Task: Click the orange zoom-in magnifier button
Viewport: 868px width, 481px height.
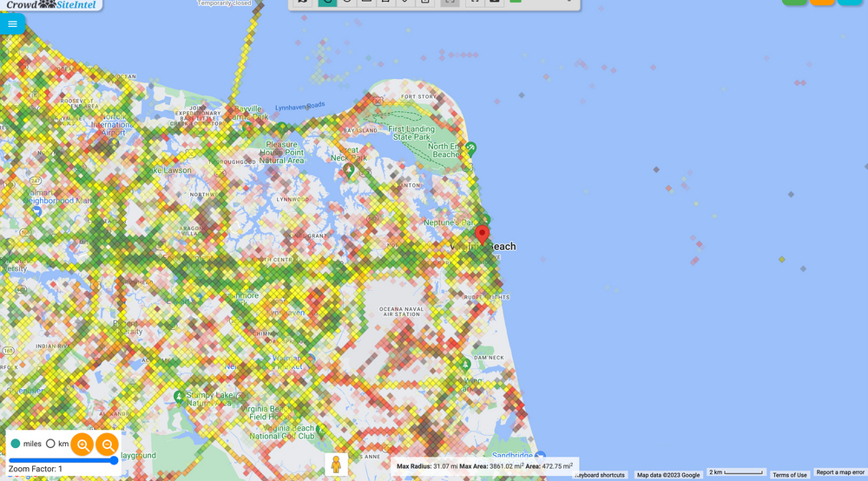Action: pos(82,445)
